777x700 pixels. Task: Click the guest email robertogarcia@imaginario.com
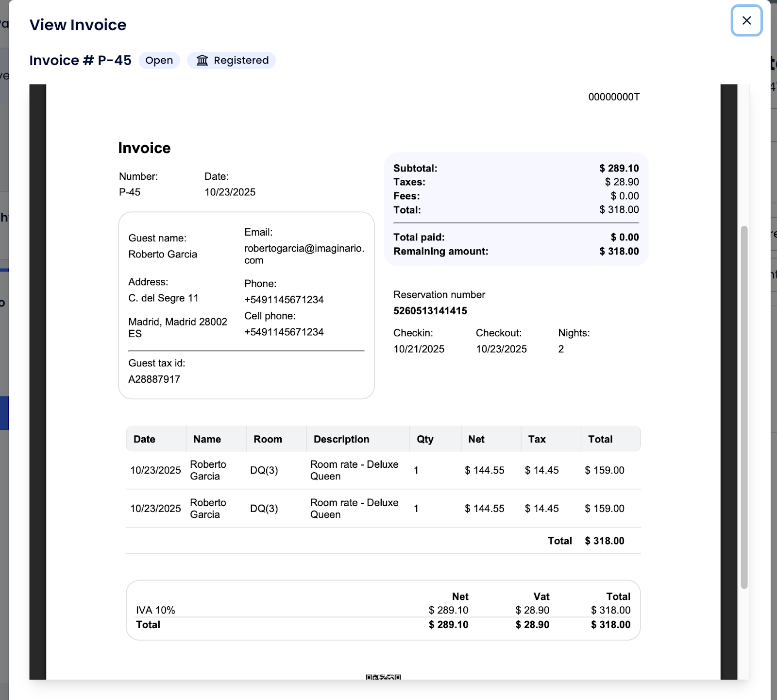click(x=304, y=254)
